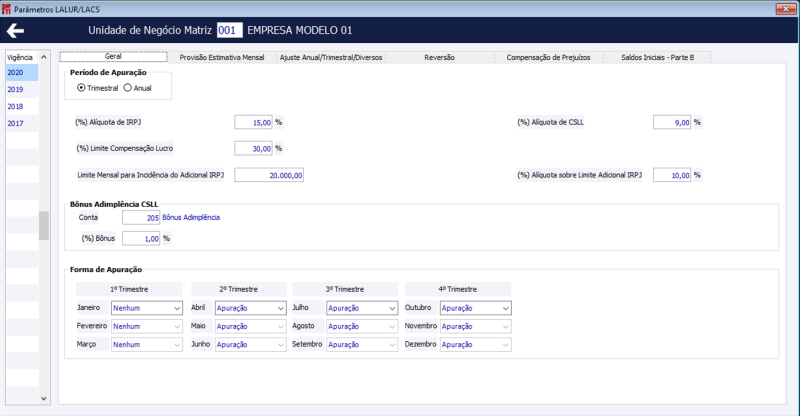Click the vigência list scroll-down arrow

(44, 399)
